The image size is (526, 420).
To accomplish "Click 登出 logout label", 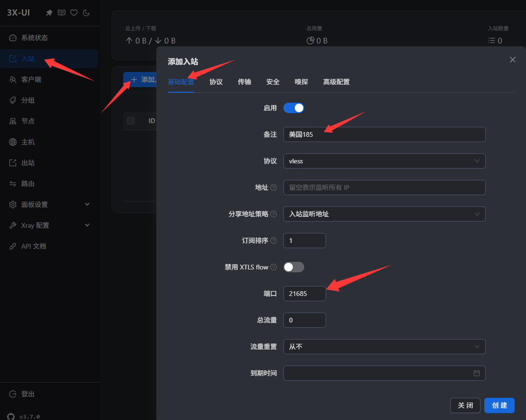I will (x=28, y=394).
